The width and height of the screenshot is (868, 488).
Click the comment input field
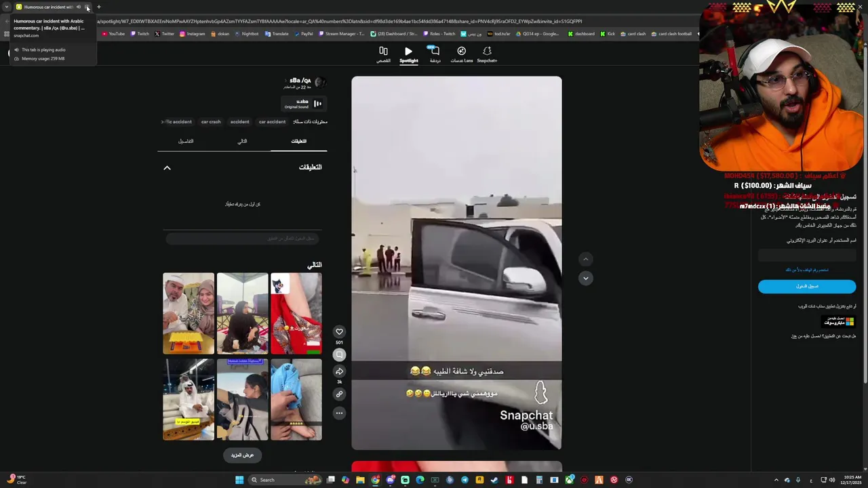242,239
